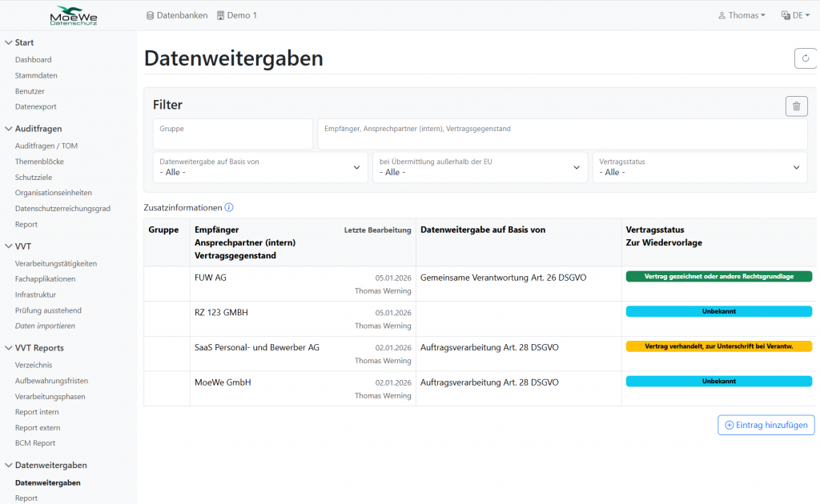The width and height of the screenshot is (820, 504).
Task: Click the orange Vertrag verhandelt status badge
Action: 718,346
